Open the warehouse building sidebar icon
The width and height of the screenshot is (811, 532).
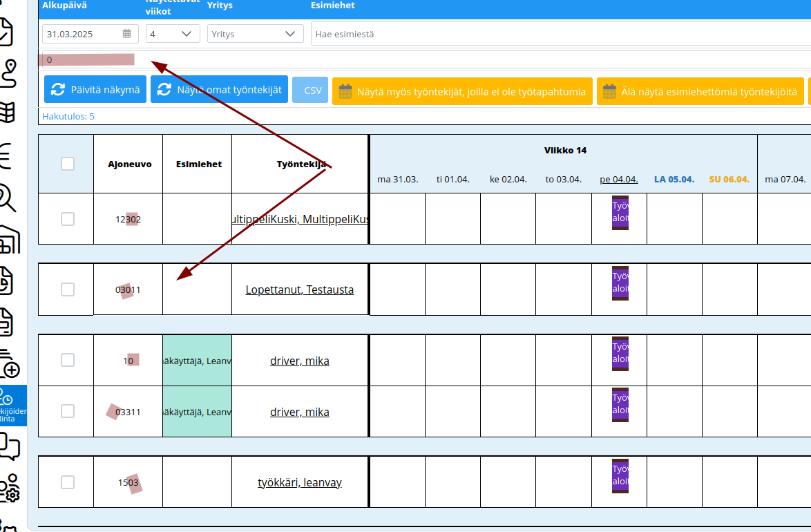tap(9, 239)
